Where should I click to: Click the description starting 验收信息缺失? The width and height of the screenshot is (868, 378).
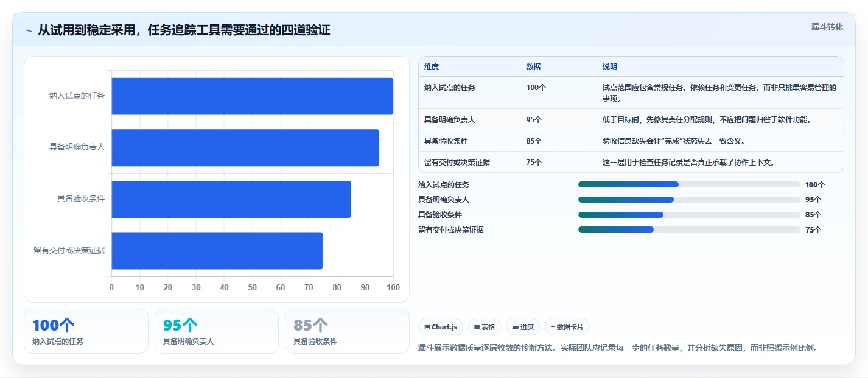[674, 141]
